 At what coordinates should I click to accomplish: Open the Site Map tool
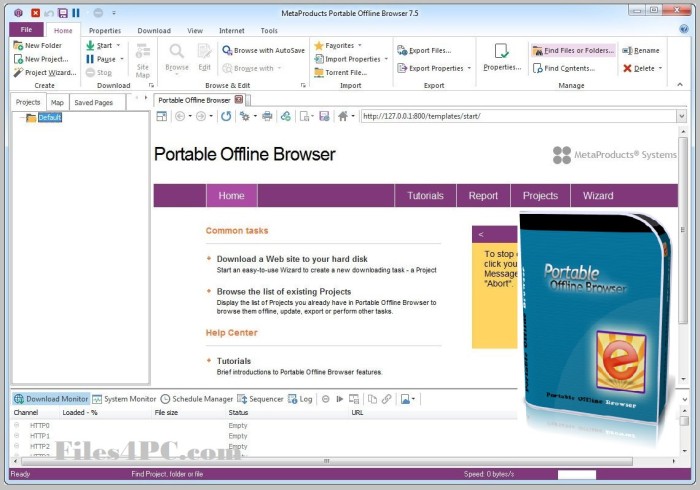click(142, 61)
